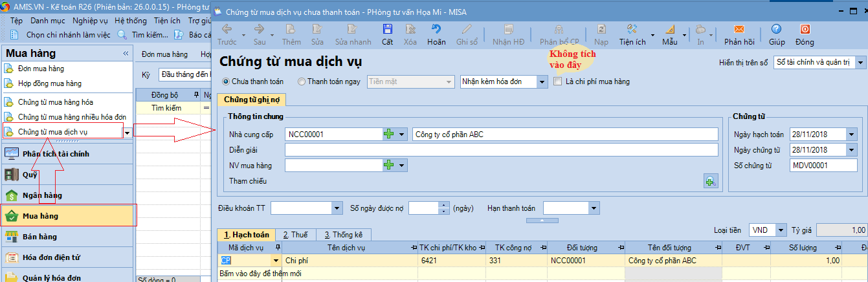Click the Tham chiếu reference search icon
Screen dimensions: 868x282
click(711, 182)
